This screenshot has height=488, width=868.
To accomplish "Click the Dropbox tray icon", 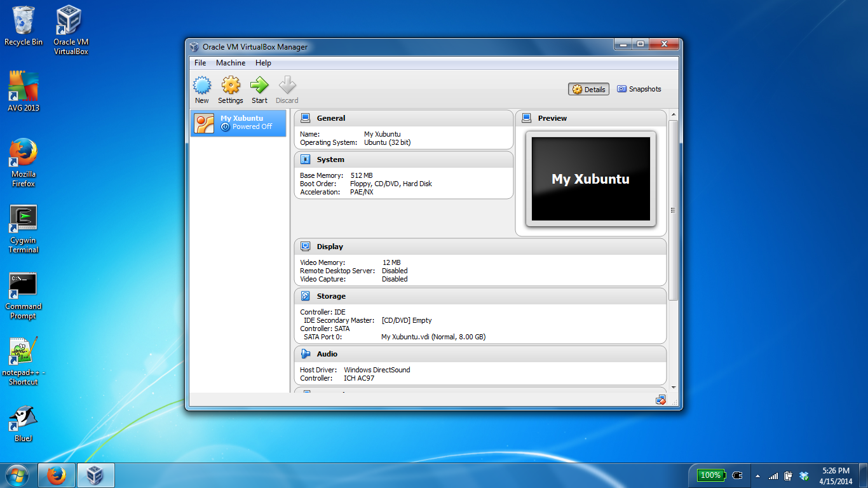I will coord(804,475).
